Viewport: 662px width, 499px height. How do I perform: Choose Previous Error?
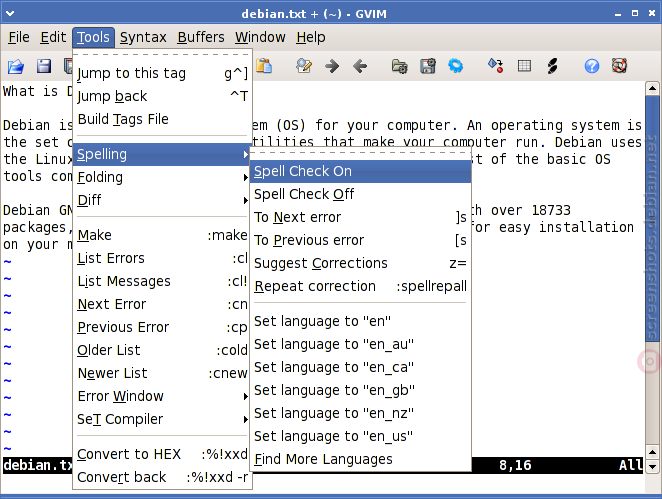pos(163,327)
